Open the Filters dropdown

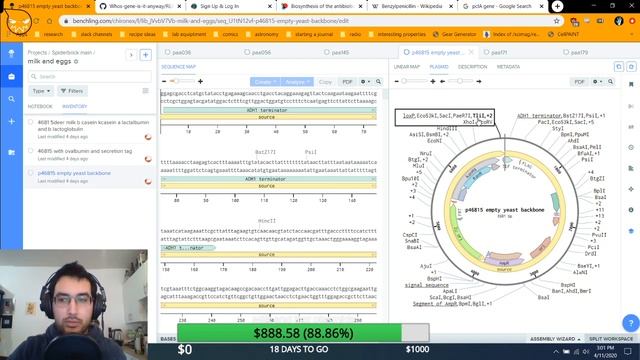click(72, 91)
